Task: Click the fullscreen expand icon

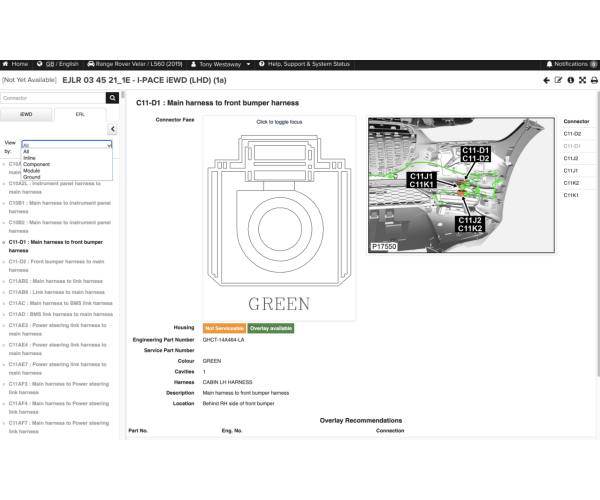Action: tap(582, 80)
